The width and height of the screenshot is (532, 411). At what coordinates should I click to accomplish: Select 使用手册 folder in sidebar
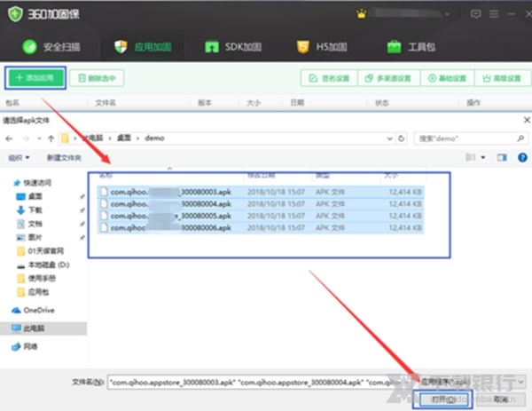[x=36, y=279]
